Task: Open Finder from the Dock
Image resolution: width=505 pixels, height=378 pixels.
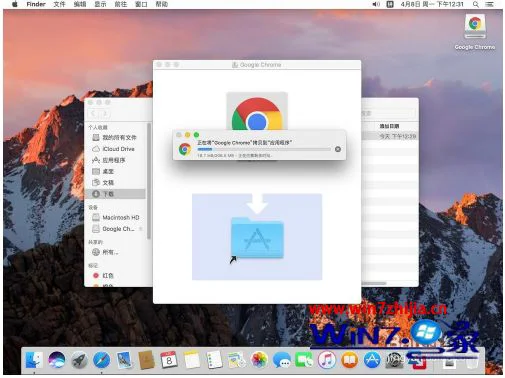Action: 34,360
